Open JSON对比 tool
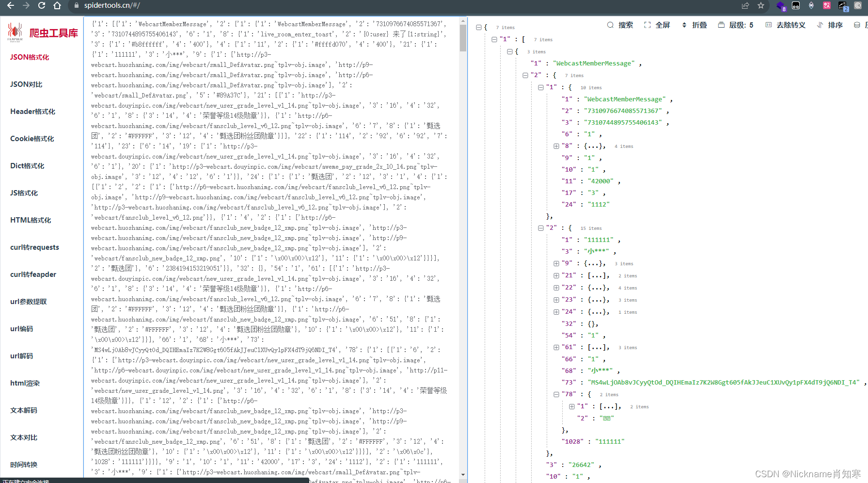The height and width of the screenshot is (483, 868). click(x=26, y=84)
